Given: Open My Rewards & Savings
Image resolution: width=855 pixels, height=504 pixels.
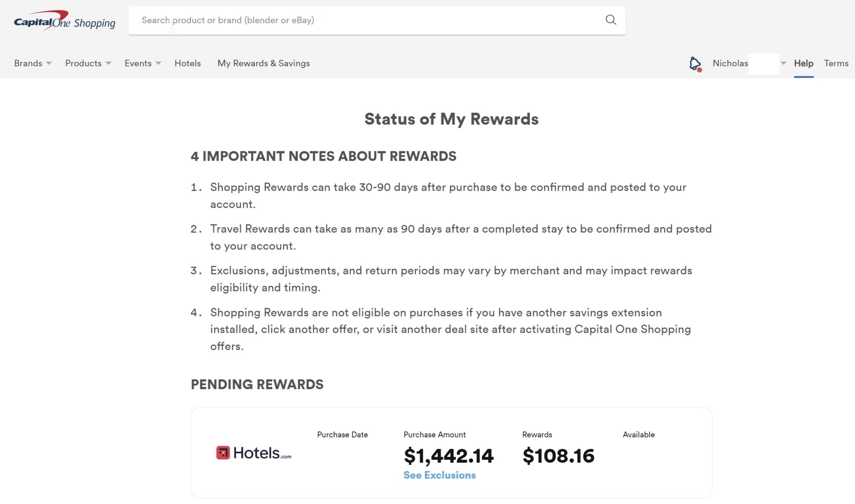Looking at the screenshot, I should (263, 63).
